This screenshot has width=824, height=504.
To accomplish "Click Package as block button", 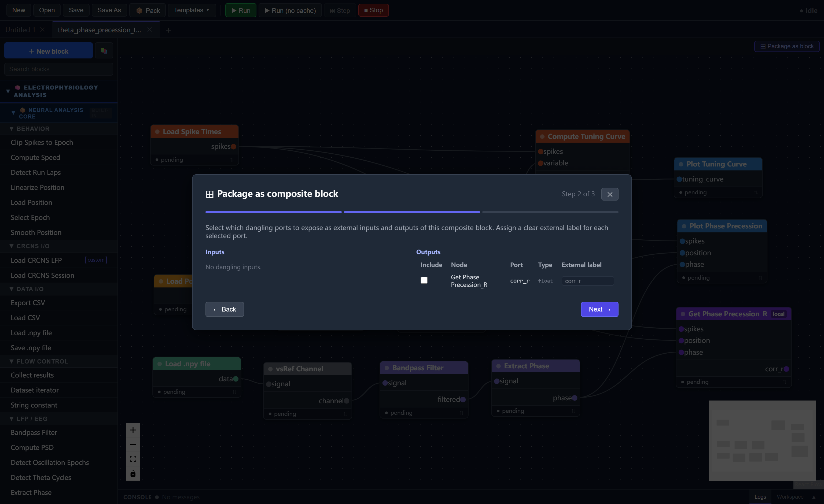I will [786, 46].
